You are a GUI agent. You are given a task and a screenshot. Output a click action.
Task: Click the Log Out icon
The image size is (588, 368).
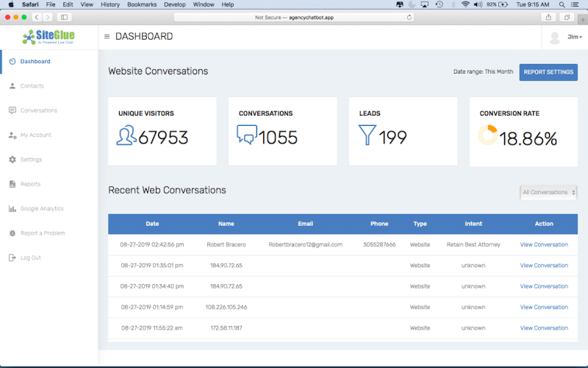tap(12, 258)
